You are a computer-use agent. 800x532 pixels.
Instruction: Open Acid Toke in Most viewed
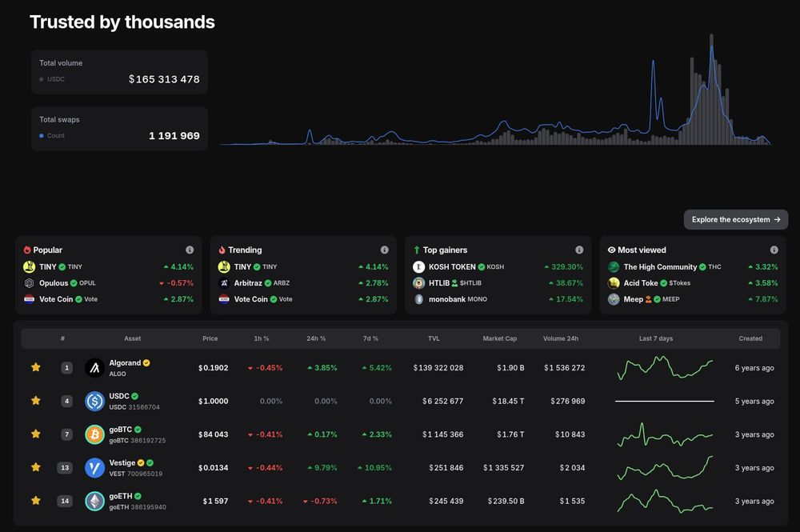click(693, 283)
